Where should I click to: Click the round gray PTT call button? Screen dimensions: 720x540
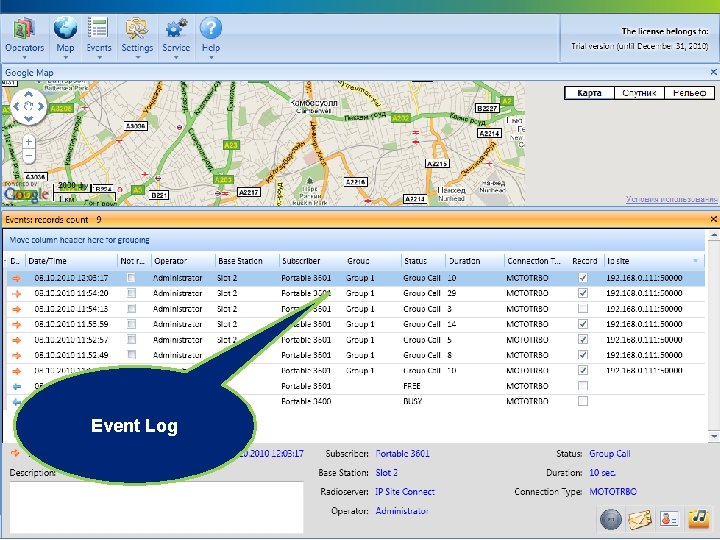611,519
